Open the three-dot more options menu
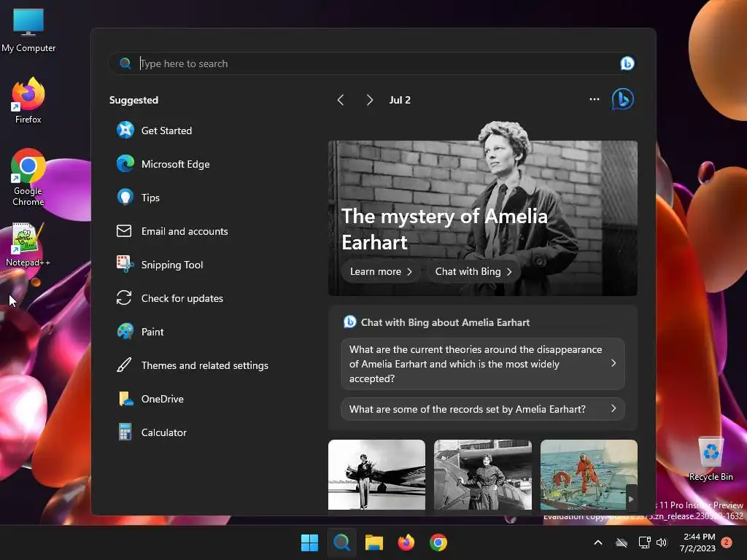The width and height of the screenshot is (747, 560). (594, 99)
